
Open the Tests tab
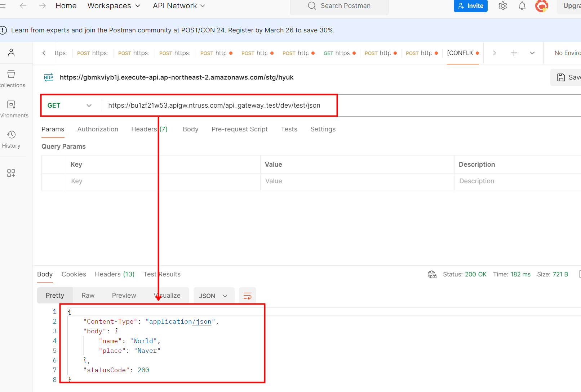pos(289,129)
